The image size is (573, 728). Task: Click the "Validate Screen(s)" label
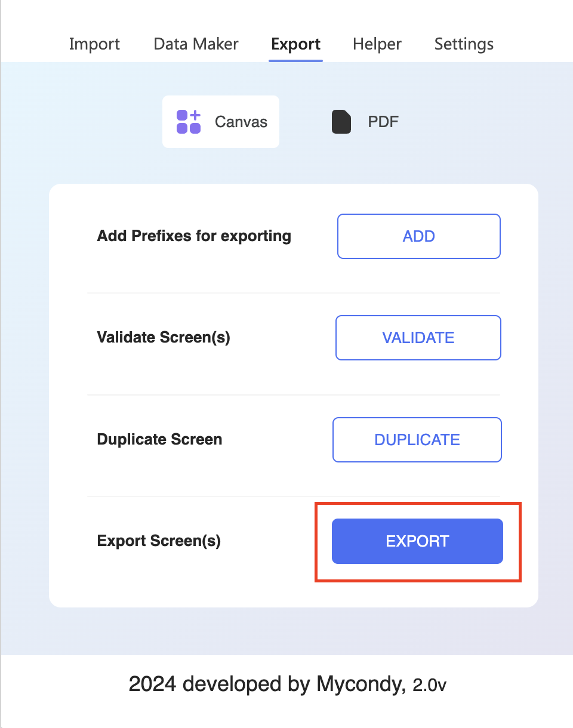pyautogui.click(x=164, y=338)
